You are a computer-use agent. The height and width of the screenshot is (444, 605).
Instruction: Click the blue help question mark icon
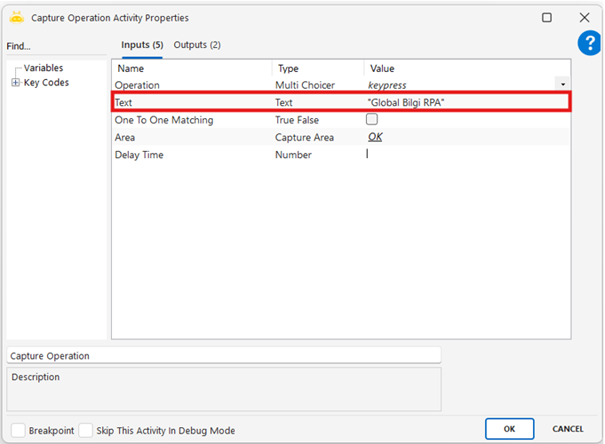click(589, 43)
